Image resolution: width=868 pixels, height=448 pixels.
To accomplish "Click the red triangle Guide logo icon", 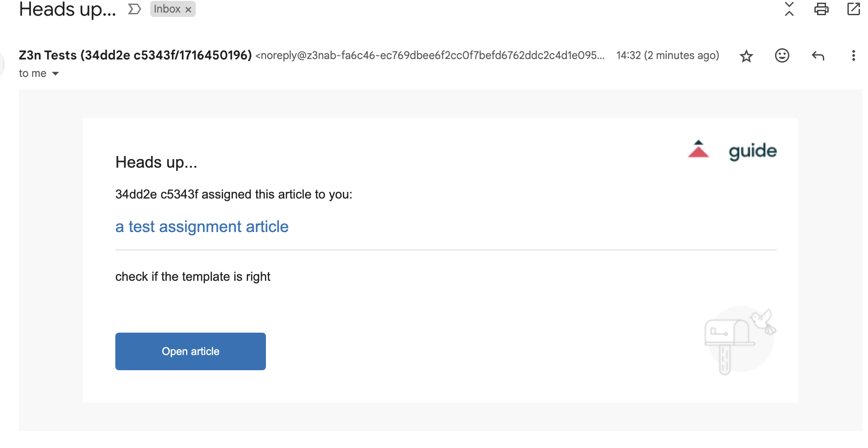I will 698,149.
